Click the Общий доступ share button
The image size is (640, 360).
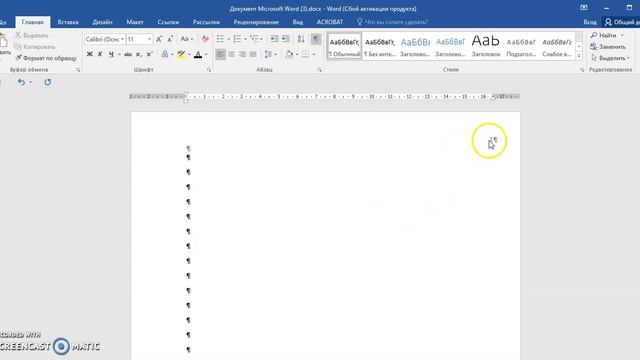(x=622, y=22)
